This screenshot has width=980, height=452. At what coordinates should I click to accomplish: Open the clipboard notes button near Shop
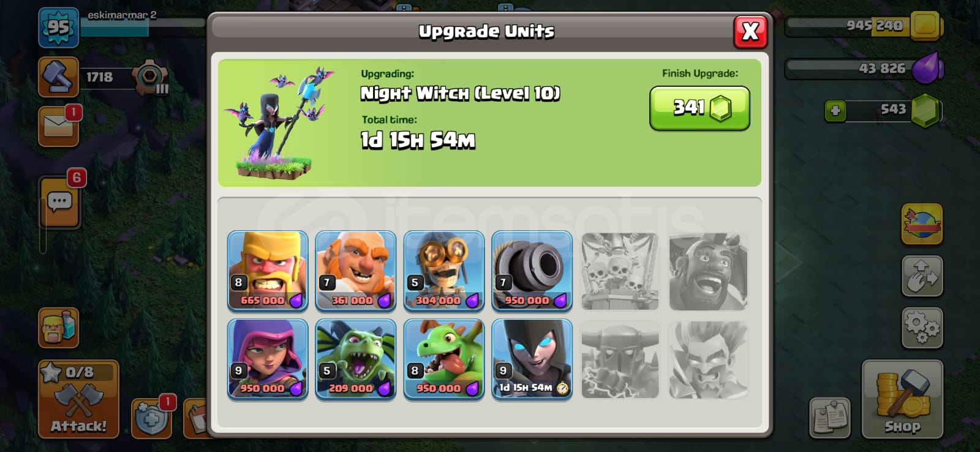829,418
